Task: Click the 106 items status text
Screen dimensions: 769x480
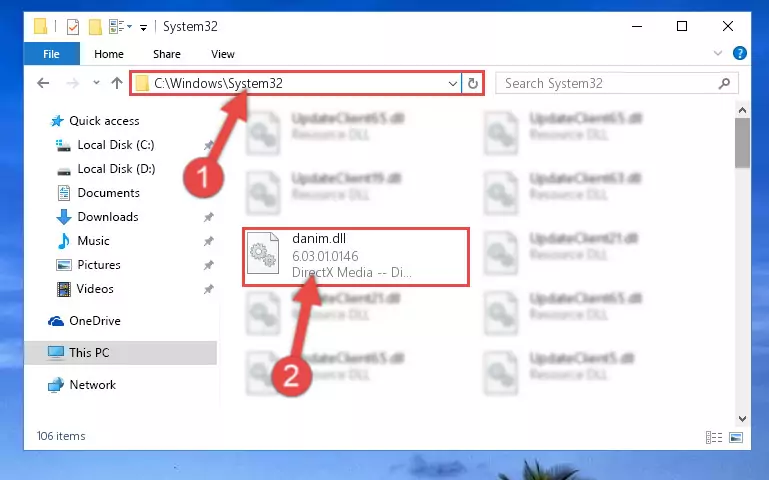Action: pos(61,436)
